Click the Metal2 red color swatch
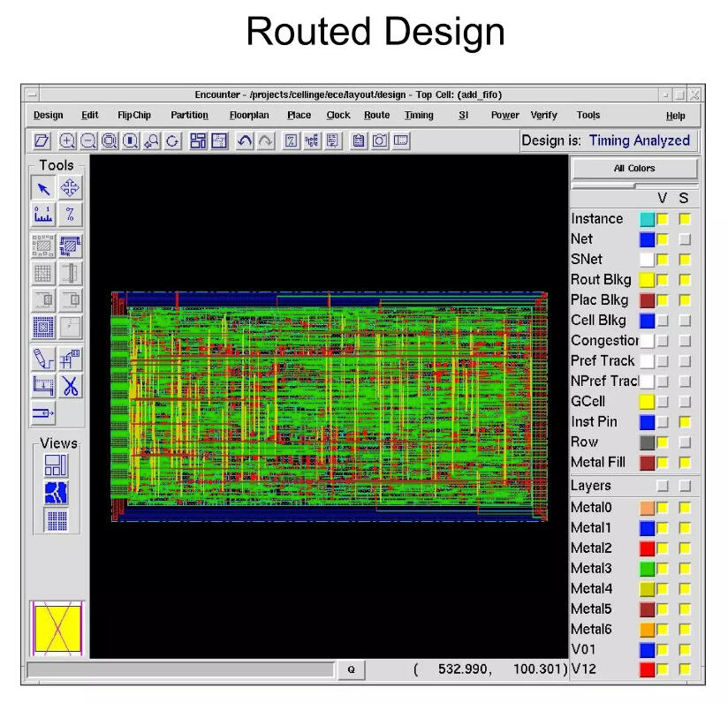Viewport: 728px width, 703px height. tap(647, 548)
